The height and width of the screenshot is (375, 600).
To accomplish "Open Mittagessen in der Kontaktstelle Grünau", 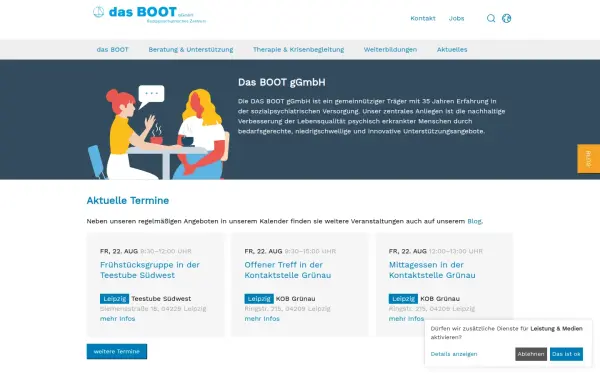I will [x=432, y=270].
